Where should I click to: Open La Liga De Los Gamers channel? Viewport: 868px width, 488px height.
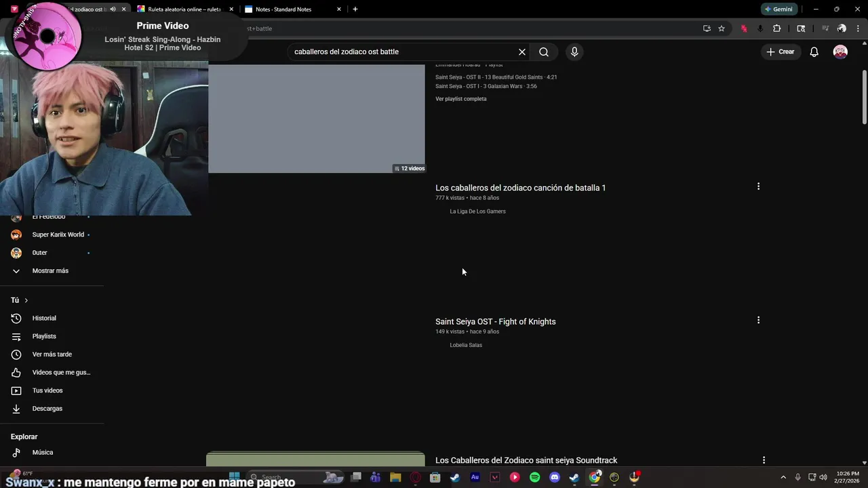pyautogui.click(x=477, y=211)
